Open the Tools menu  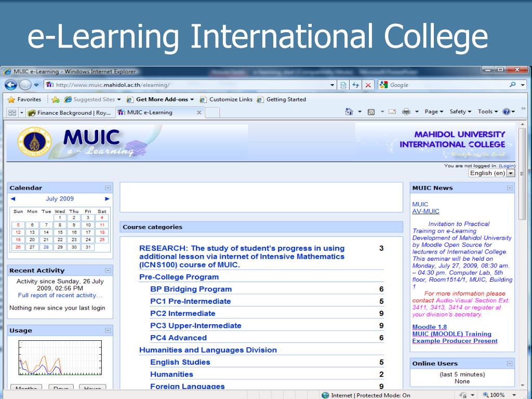[487, 112]
